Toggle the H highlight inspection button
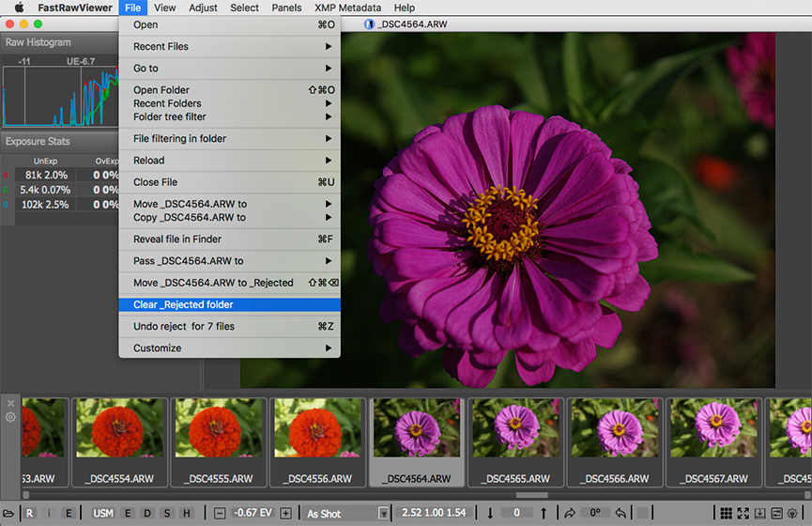This screenshot has height=526, width=812. pyautogui.click(x=187, y=514)
